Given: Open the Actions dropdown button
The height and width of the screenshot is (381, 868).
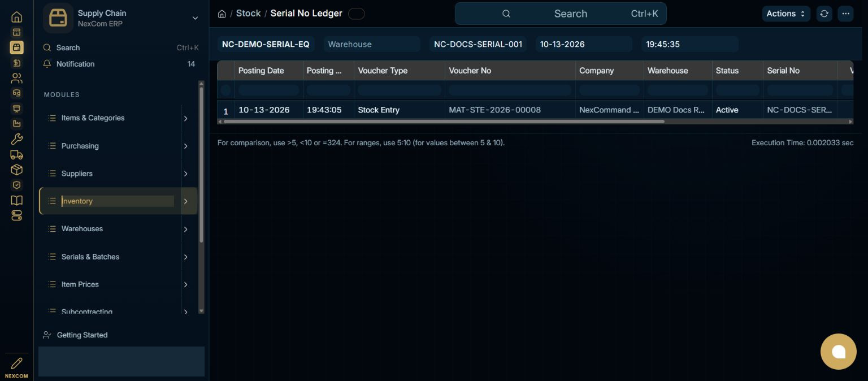Looking at the screenshot, I should [786, 14].
